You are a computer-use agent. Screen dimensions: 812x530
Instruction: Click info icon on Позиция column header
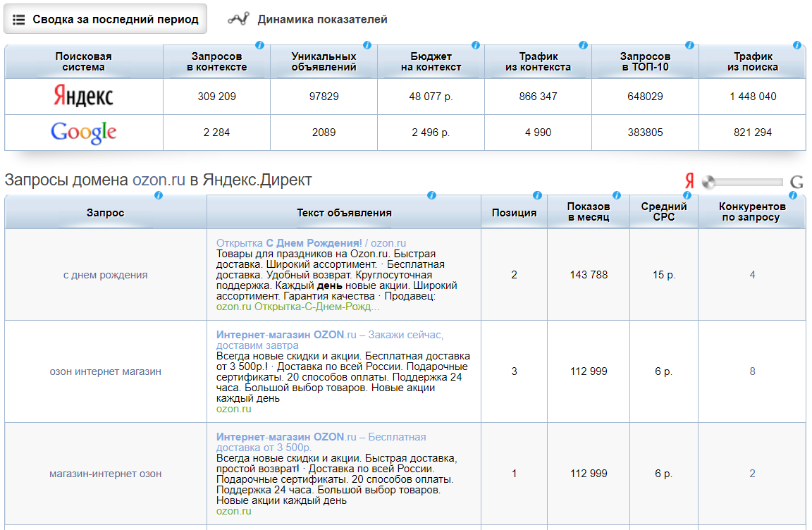[x=538, y=195]
